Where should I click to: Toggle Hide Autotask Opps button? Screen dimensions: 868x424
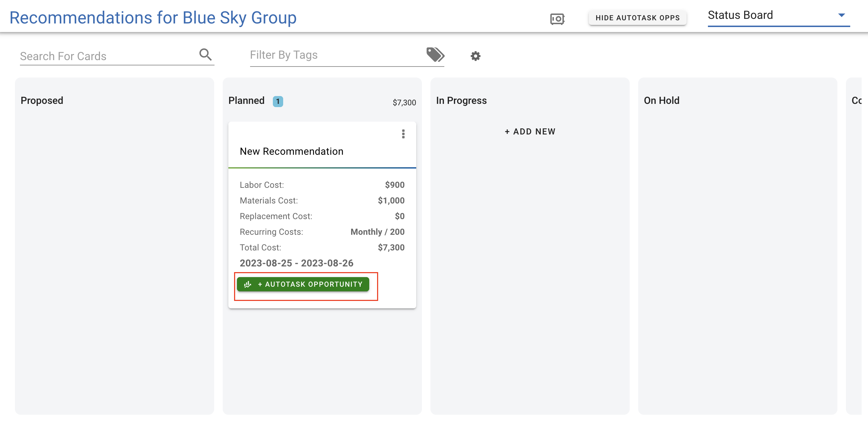[x=637, y=18]
